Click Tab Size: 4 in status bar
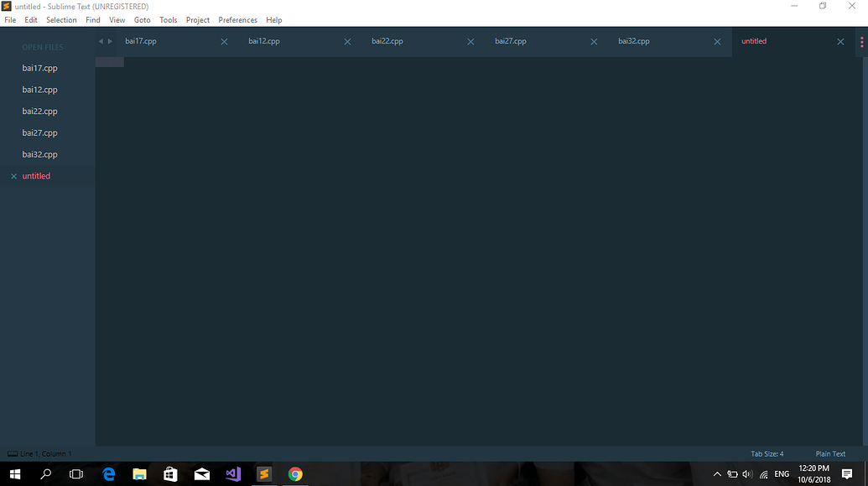This screenshot has width=868, height=486. click(766, 453)
